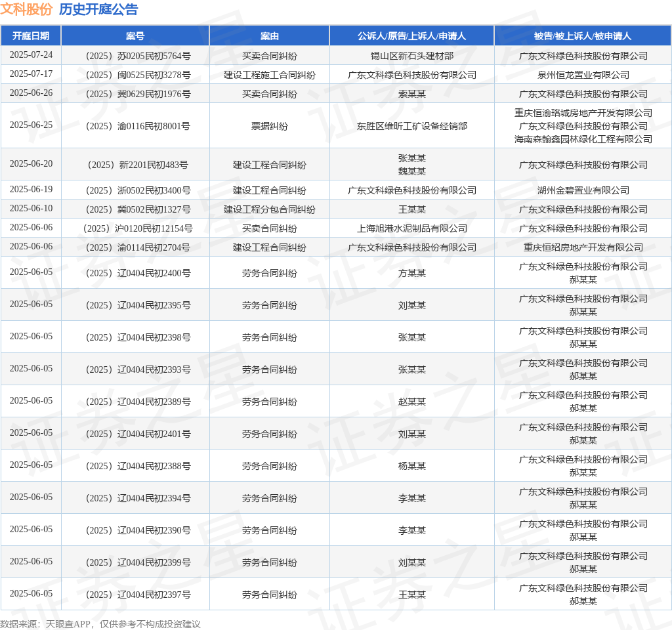Image resolution: width=672 pixels, height=630 pixels.
Task: Select defendant 海南森翰鑫园林绿化工程有限公司
Action: 583,139
